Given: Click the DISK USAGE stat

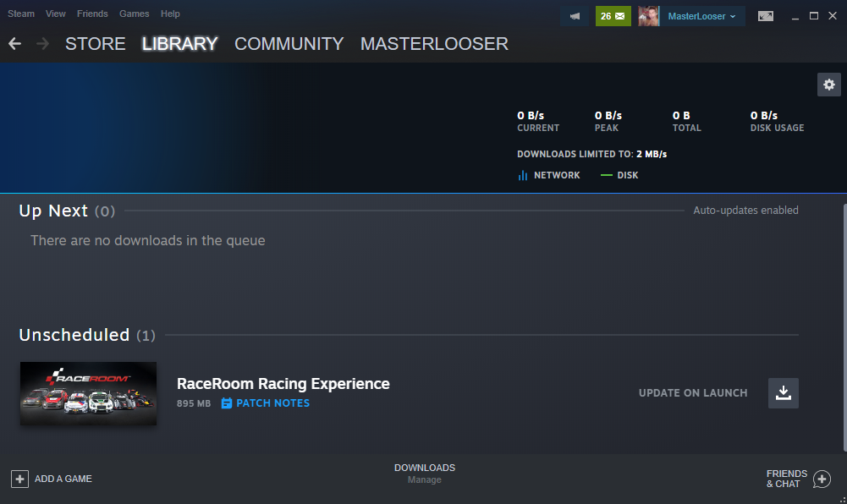Looking at the screenshot, I should tap(777, 122).
